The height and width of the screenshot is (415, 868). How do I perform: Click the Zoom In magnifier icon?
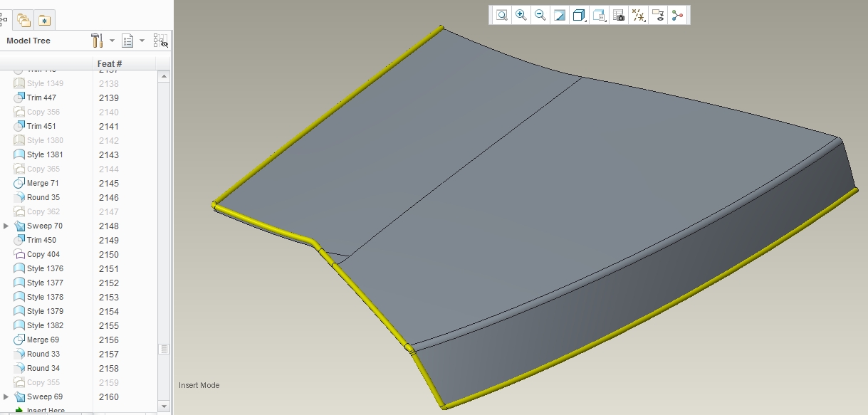521,15
